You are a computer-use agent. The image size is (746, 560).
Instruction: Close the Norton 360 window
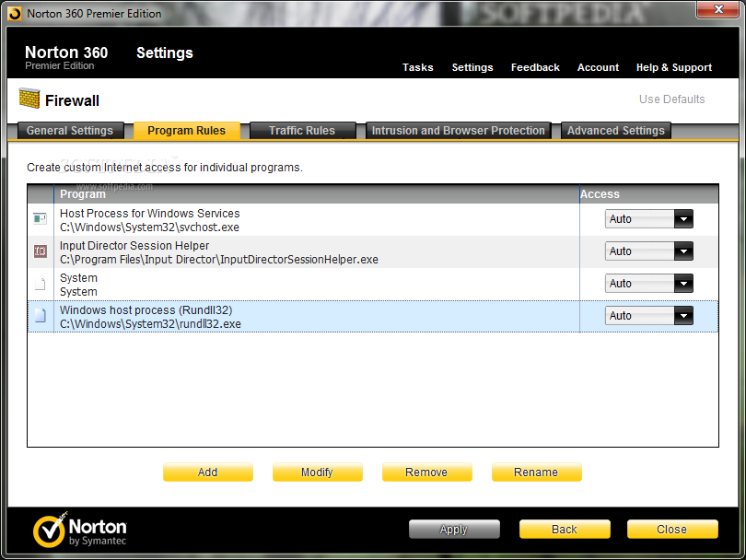tap(718, 9)
